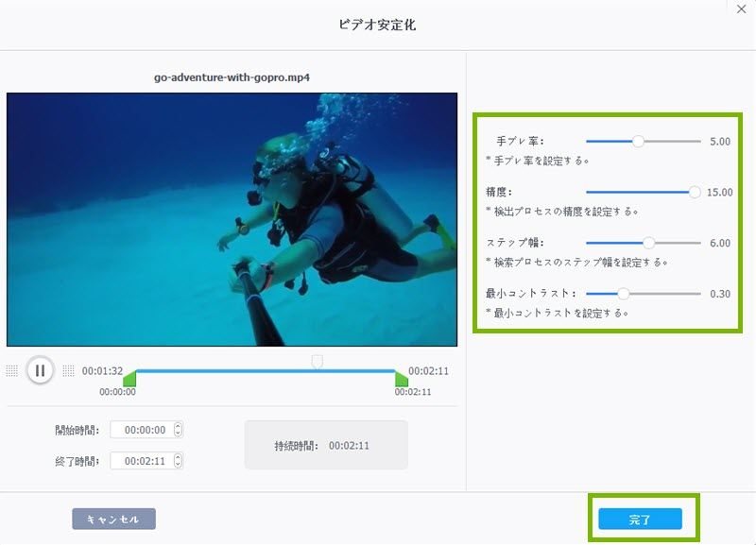Click the ステップ幅 slider handle
This screenshot has height=545, width=756.
[648, 243]
